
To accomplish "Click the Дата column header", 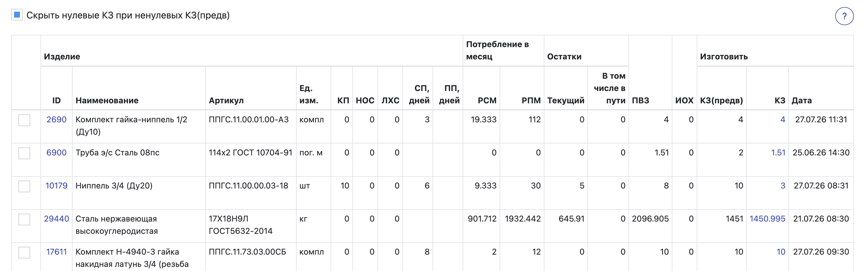I will click(802, 100).
